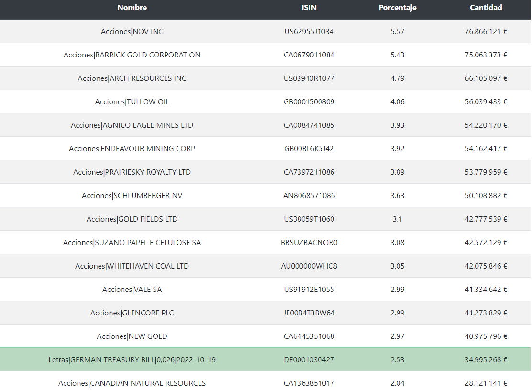532x392 pixels.
Task: Select the Cantidad column header
Action: click(486, 8)
